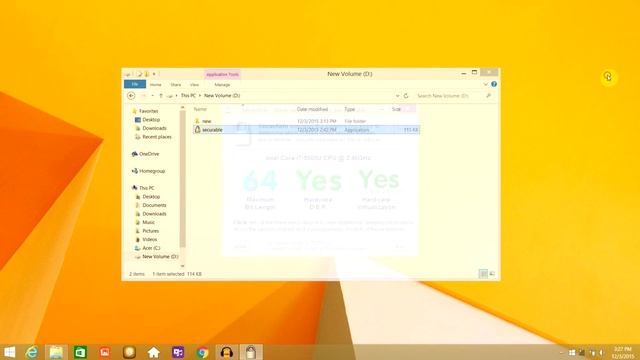The height and width of the screenshot is (360, 640).
Task: Switch to details view layout icon
Action: [x=483, y=274]
